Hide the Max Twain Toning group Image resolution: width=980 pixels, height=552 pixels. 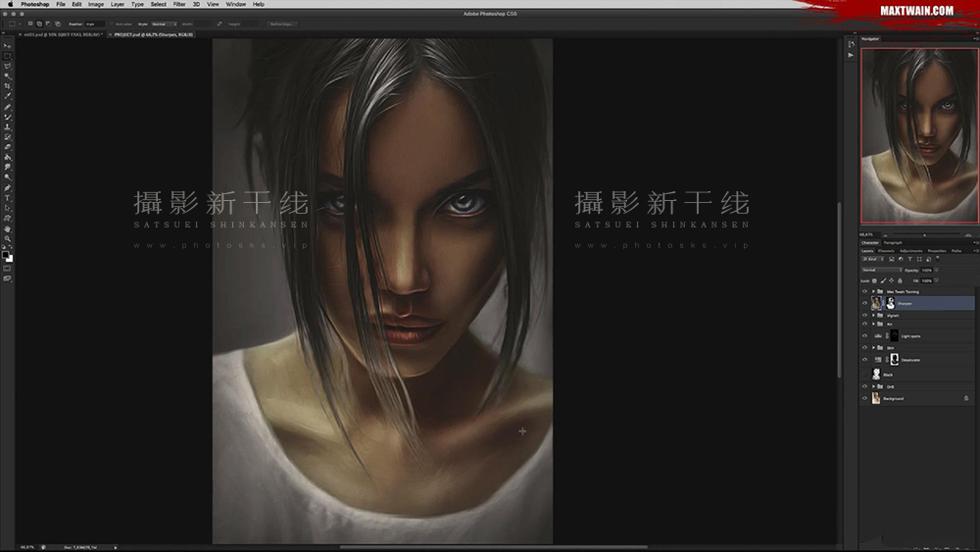pyautogui.click(x=865, y=291)
